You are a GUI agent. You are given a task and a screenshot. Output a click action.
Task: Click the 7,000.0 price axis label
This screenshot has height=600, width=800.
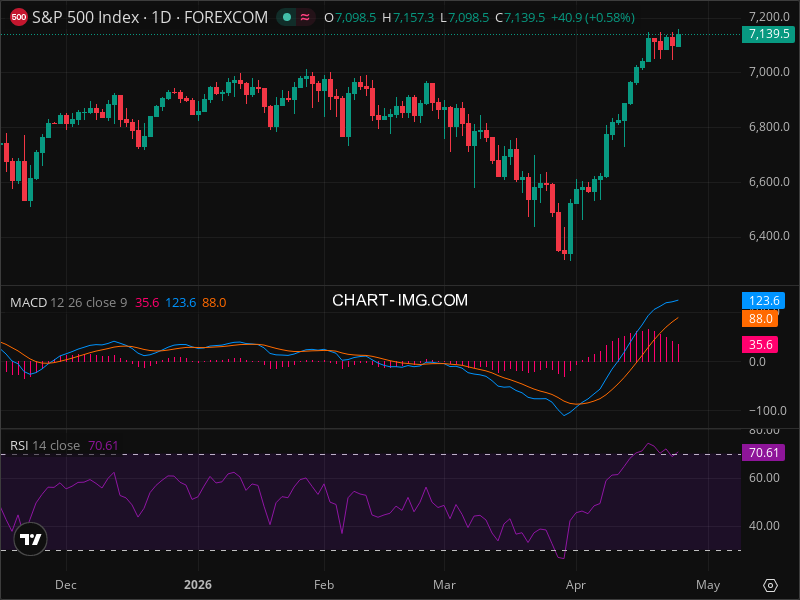769,72
